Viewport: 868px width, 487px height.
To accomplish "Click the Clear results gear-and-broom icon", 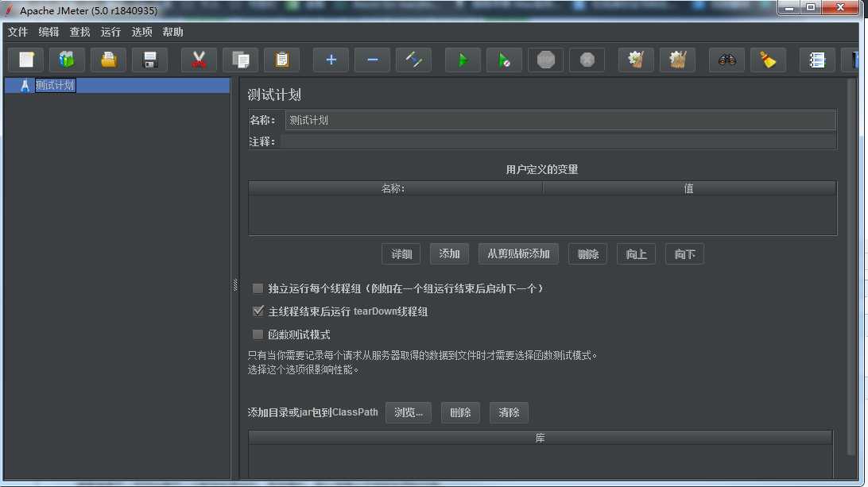I will (x=636, y=60).
